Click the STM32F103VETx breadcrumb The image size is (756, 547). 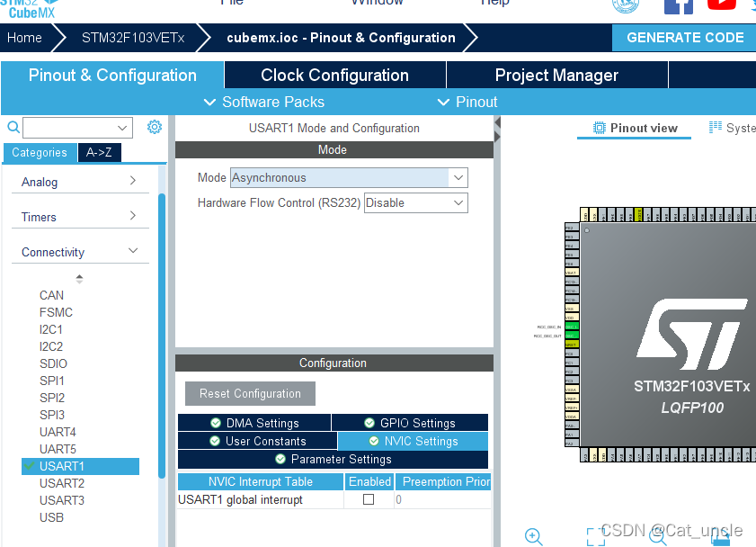pos(133,38)
